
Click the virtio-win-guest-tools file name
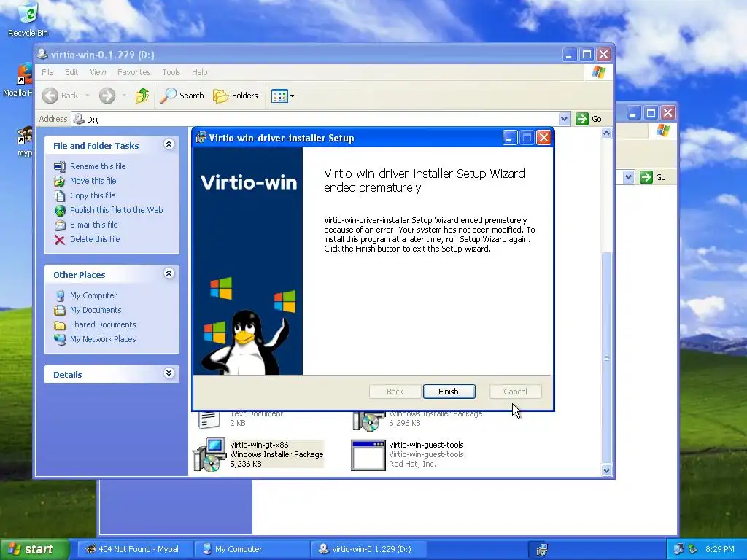click(426, 445)
